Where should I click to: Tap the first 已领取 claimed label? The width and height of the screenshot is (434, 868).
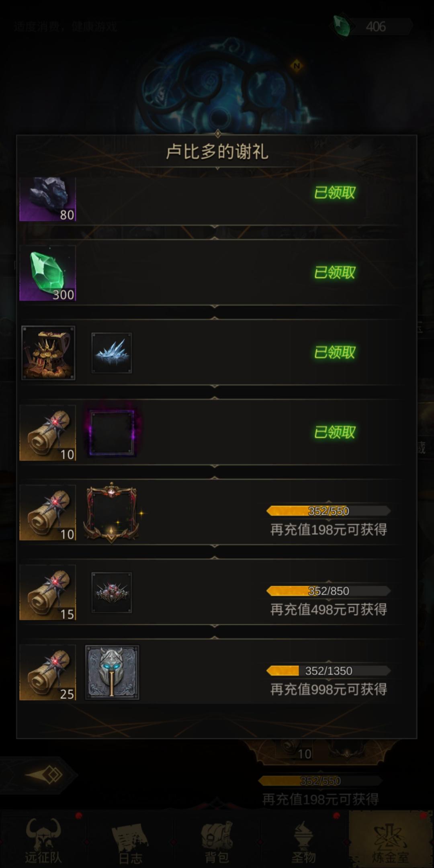335,193
